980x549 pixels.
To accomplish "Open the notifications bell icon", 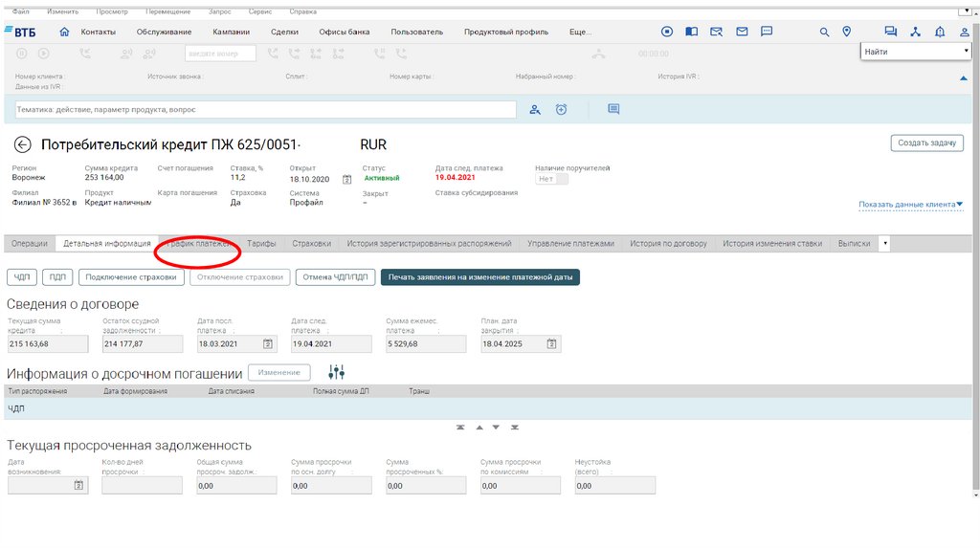I will (x=940, y=32).
